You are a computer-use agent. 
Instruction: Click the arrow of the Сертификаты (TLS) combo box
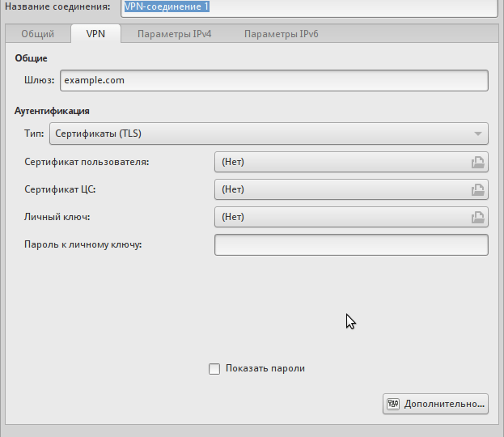[x=479, y=134]
